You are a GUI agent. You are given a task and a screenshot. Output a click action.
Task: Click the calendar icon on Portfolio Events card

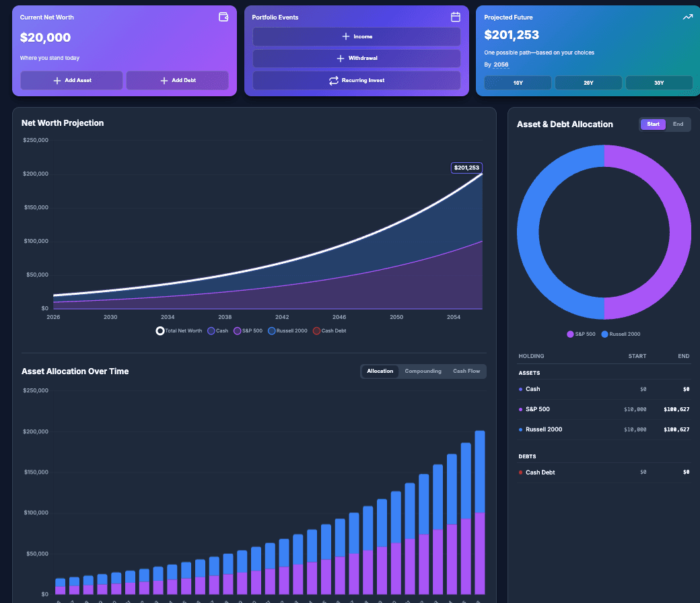[456, 17]
